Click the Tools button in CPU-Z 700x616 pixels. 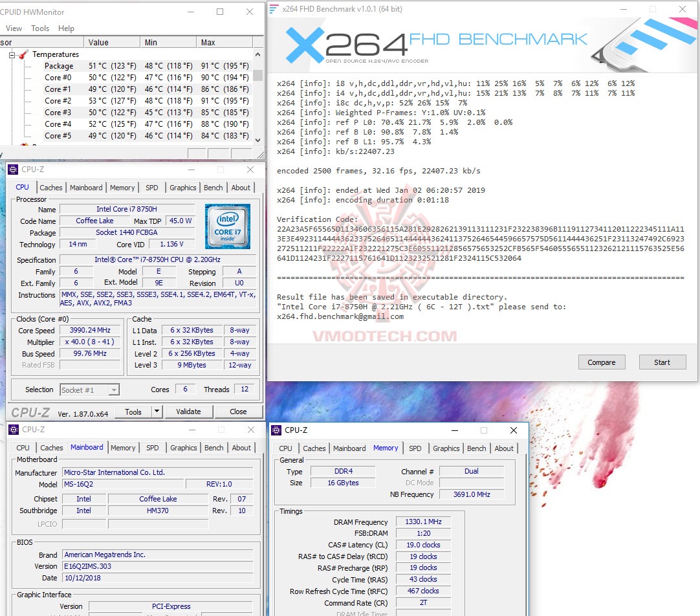click(133, 412)
